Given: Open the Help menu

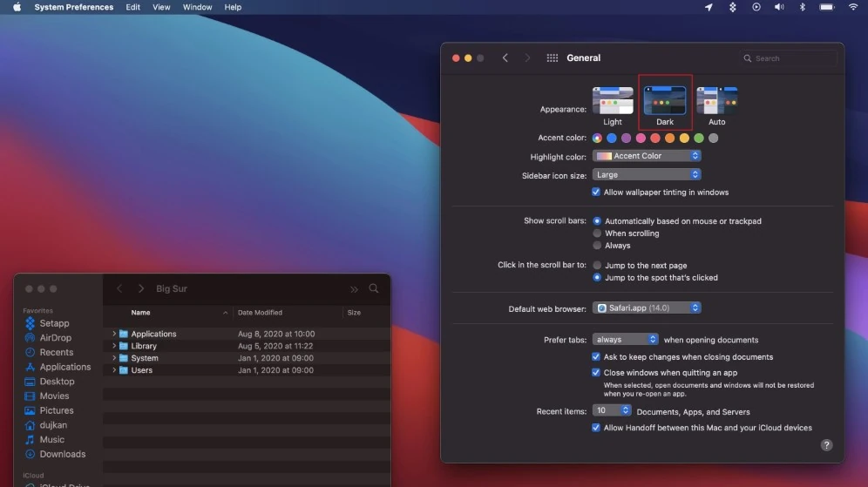Looking at the screenshot, I should (233, 7).
